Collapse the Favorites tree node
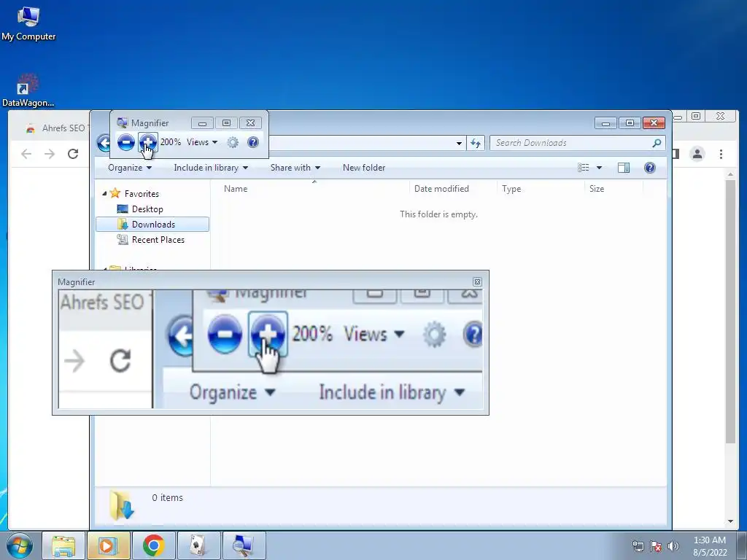 click(104, 193)
